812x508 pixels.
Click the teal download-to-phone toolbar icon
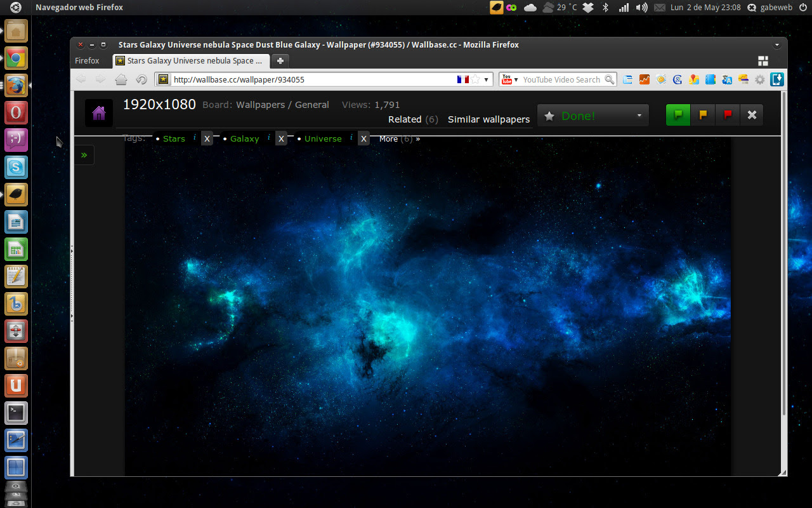777,79
